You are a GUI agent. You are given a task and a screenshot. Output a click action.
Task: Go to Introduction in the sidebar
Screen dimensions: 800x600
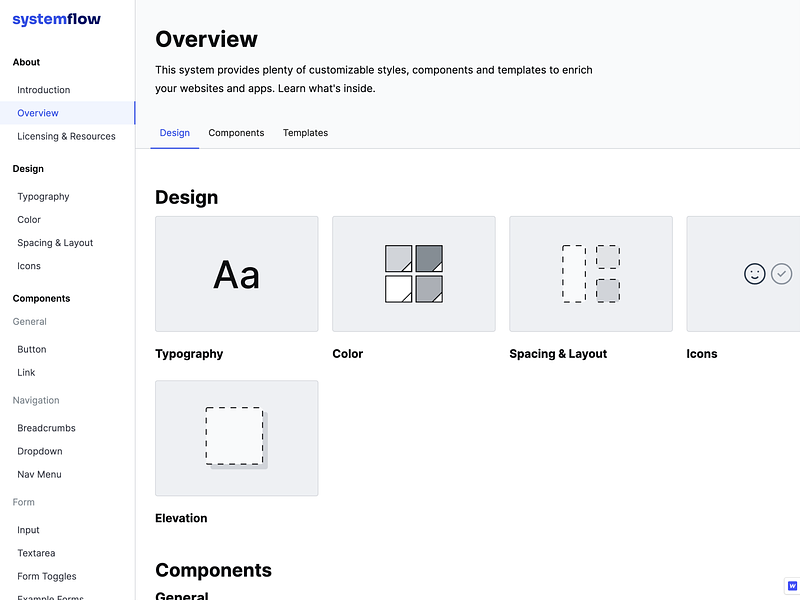44,90
